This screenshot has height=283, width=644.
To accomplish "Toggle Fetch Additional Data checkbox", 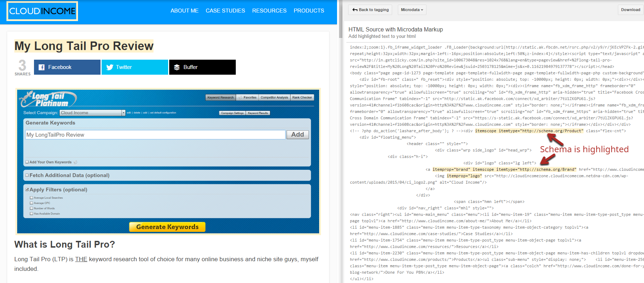I will (27, 175).
